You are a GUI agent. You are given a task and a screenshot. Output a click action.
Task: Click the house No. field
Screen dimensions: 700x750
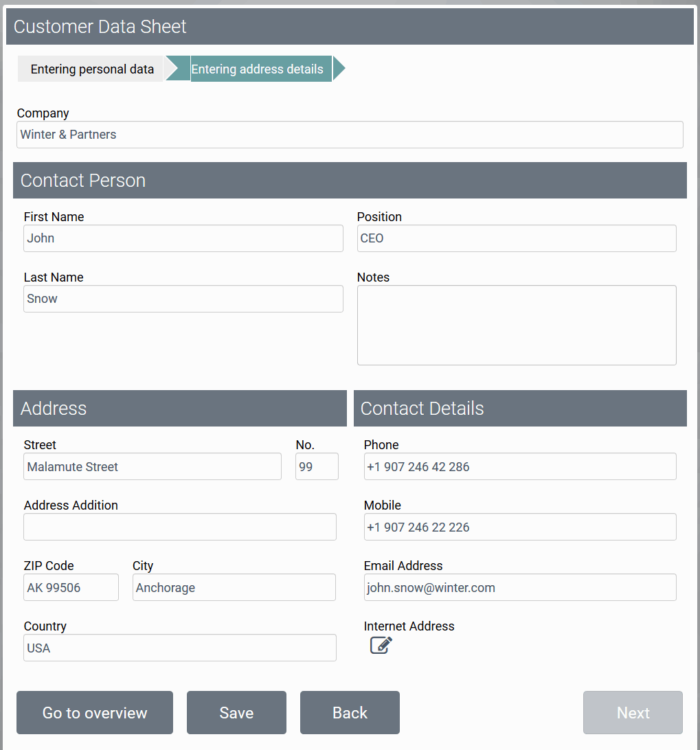pos(317,466)
